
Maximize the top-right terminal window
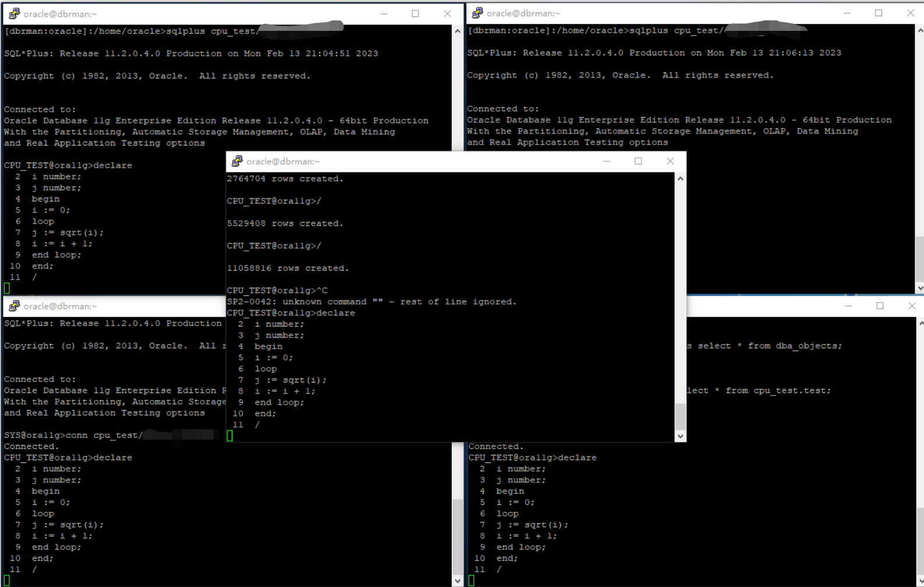click(879, 13)
